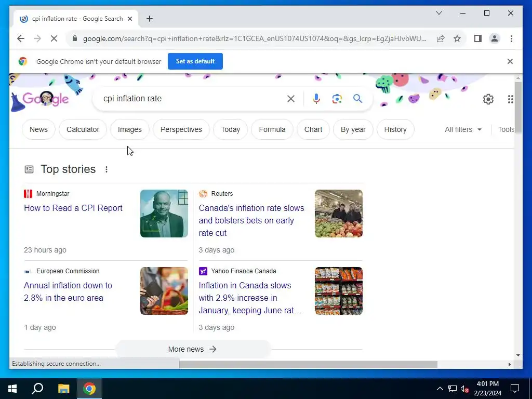The height and width of the screenshot is (399, 532).
Task: View site information via the lock icon
Action: (75, 38)
